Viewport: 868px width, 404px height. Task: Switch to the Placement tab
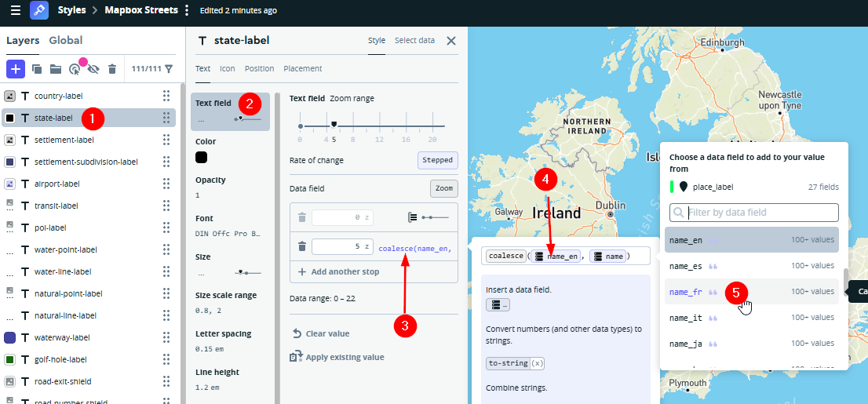click(303, 68)
